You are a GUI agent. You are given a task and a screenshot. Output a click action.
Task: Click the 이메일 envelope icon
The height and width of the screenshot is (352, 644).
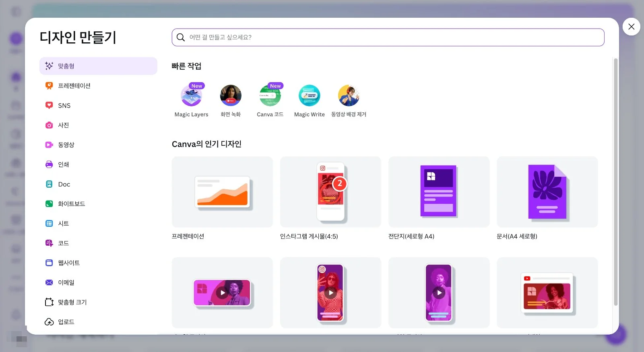click(49, 283)
